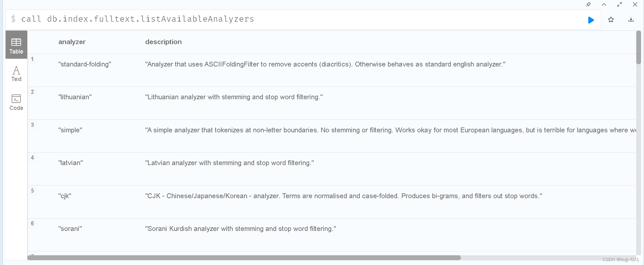The width and height of the screenshot is (644, 265).
Task: Download results with the export icon
Action: (631, 20)
